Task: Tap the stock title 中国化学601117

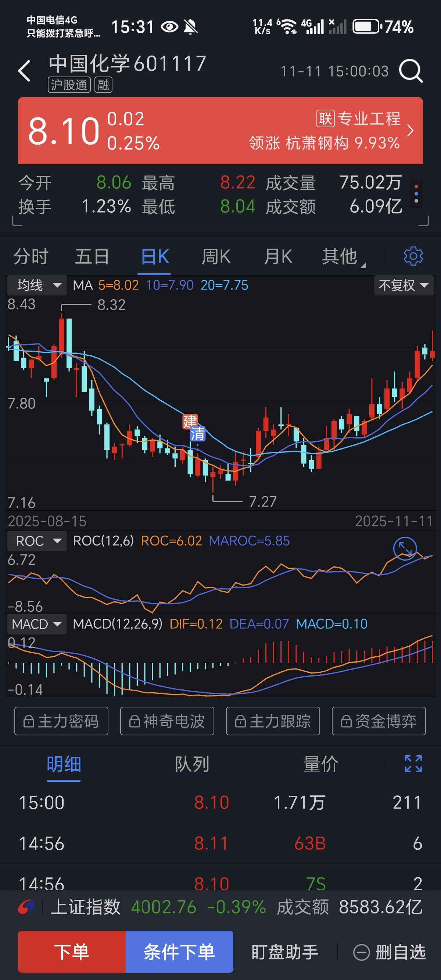Action: coord(128,63)
